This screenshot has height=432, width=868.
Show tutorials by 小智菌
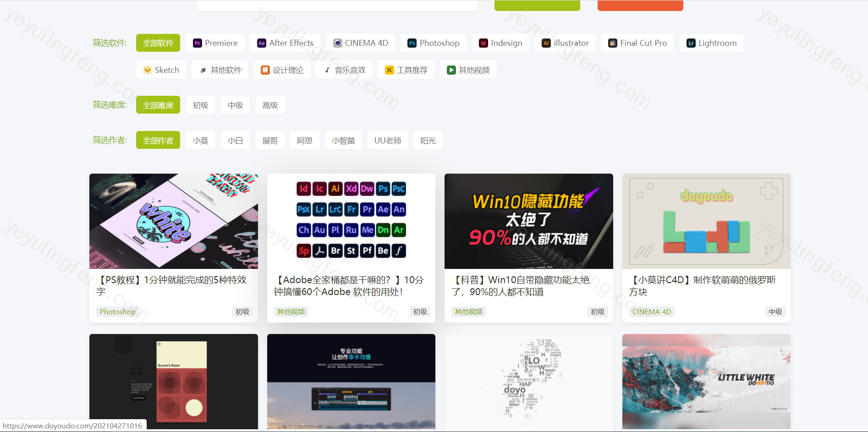tap(343, 140)
